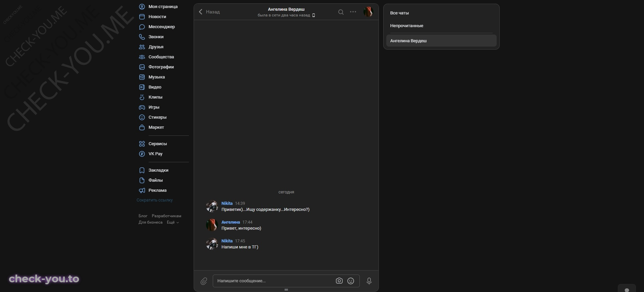Open the Моя страница profile icon
The image size is (644, 292).
point(142,7)
